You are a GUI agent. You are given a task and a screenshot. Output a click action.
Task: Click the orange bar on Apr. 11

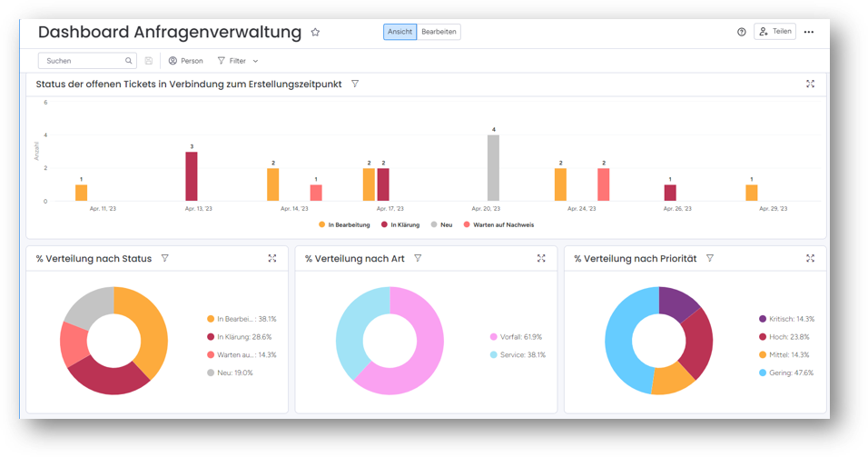82,193
